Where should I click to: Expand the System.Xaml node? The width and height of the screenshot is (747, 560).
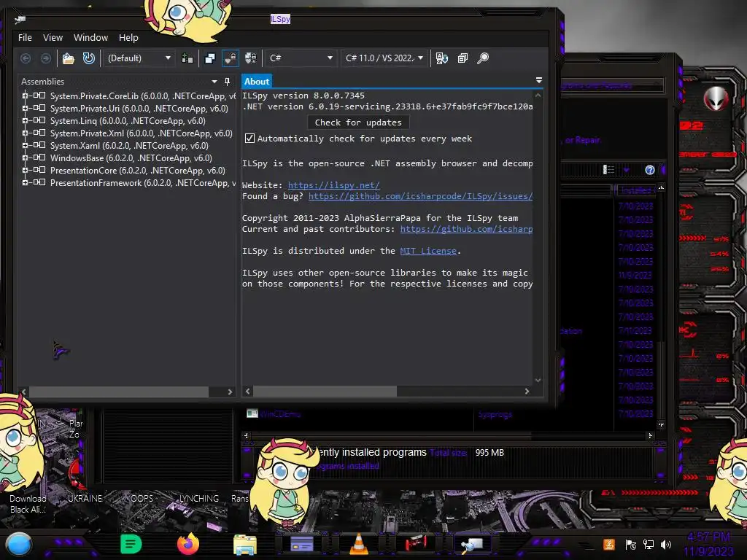[25, 145]
